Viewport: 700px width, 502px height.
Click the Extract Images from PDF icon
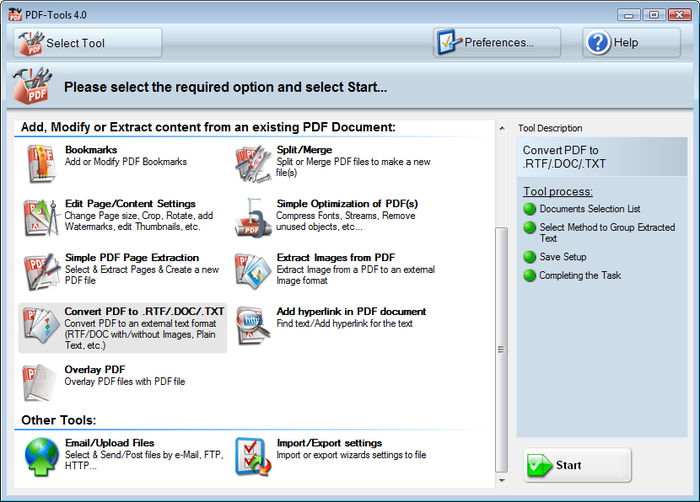pyautogui.click(x=253, y=272)
